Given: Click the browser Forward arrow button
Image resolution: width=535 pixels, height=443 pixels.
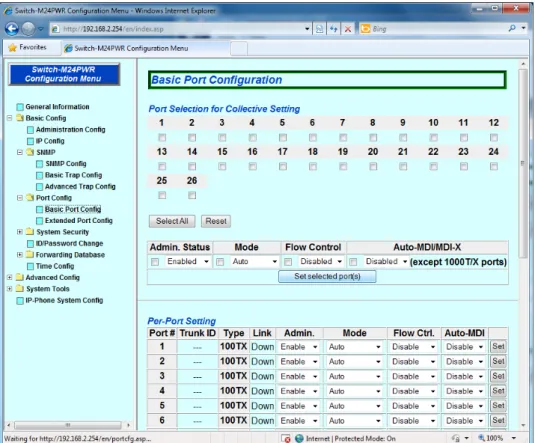Looking at the screenshot, I should pos(28,29).
